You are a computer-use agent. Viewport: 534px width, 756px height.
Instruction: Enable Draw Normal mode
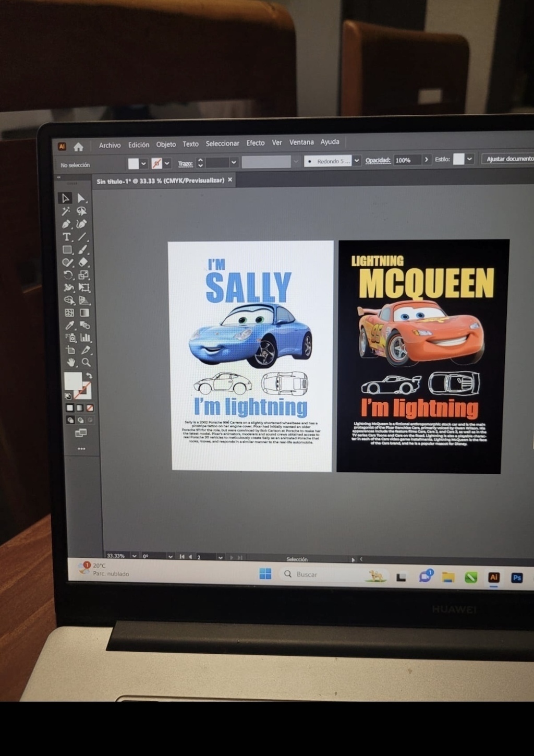click(70, 420)
